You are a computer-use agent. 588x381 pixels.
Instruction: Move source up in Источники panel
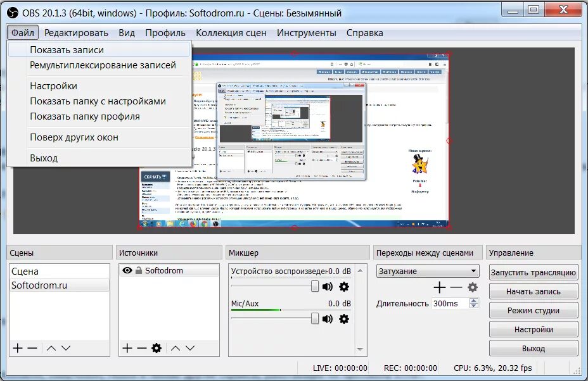(x=176, y=348)
